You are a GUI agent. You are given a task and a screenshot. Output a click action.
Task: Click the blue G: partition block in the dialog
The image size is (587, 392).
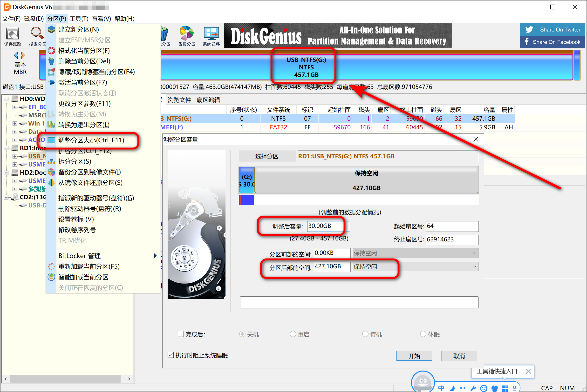click(247, 180)
